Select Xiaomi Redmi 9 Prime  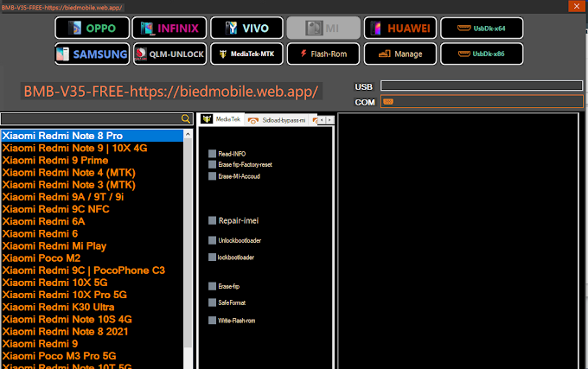coord(93,161)
